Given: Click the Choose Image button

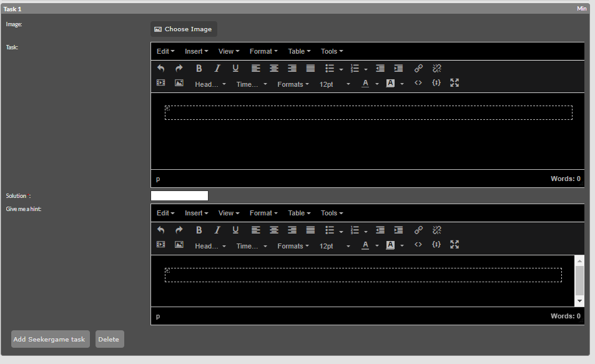Looking at the screenshot, I should pyautogui.click(x=184, y=29).
